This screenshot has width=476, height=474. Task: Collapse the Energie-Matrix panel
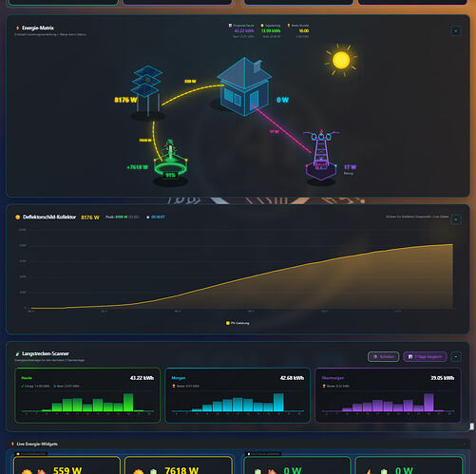click(x=456, y=30)
